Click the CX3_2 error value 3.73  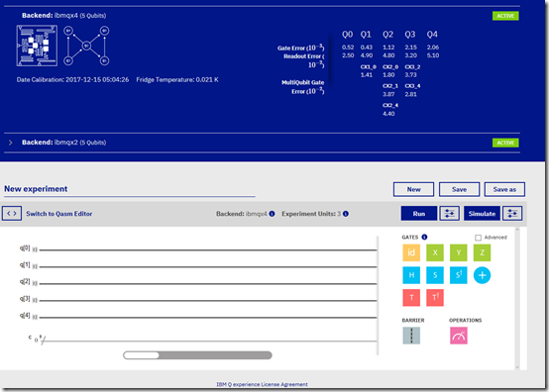(410, 75)
